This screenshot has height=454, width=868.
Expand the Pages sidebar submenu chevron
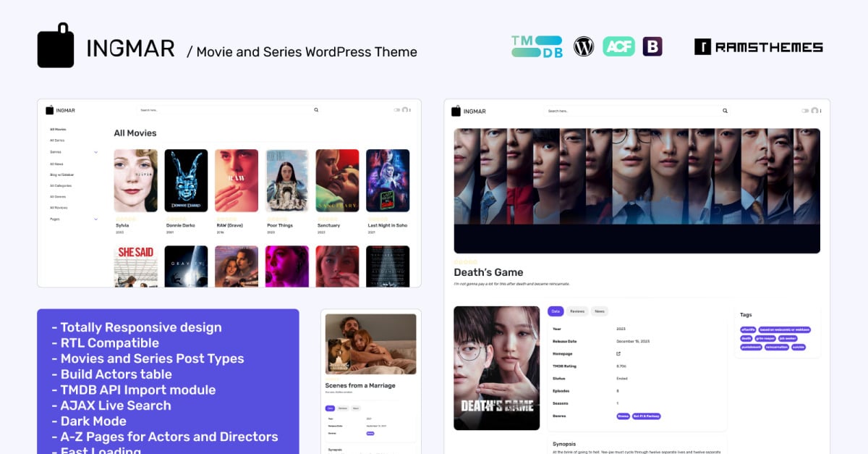[95, 219]
